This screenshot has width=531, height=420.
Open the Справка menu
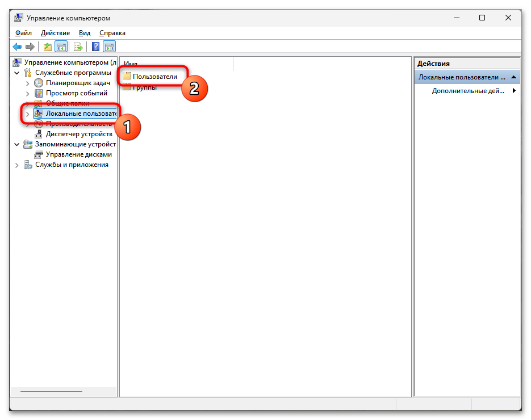(112, 33)
